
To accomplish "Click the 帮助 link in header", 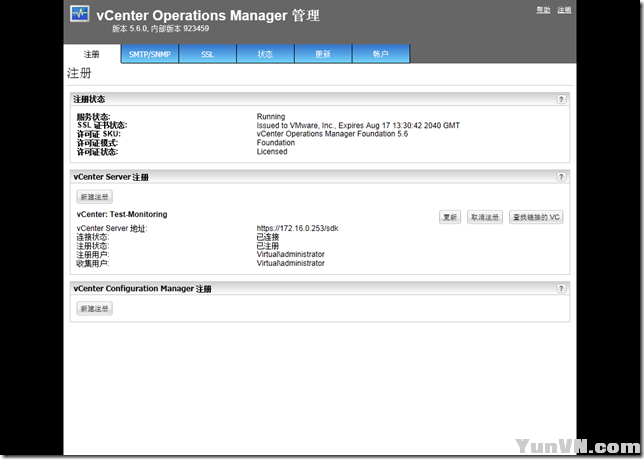I will click(x=543, y=10).
